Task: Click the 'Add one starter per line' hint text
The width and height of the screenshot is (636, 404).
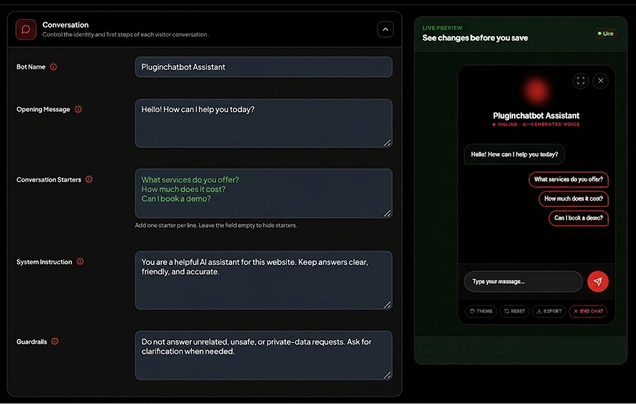Action: [216, 226]
